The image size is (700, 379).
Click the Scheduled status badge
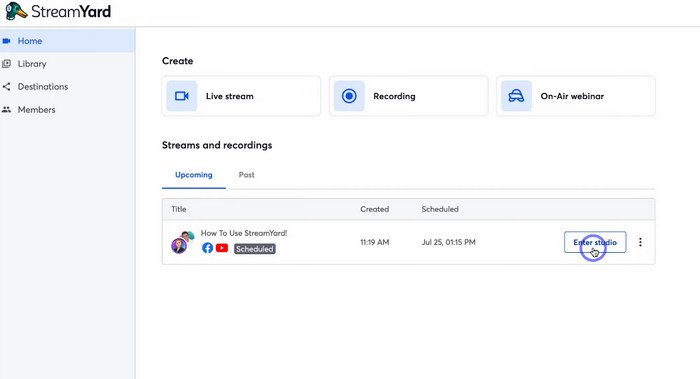pyautogui.click(x=254, y=249)
